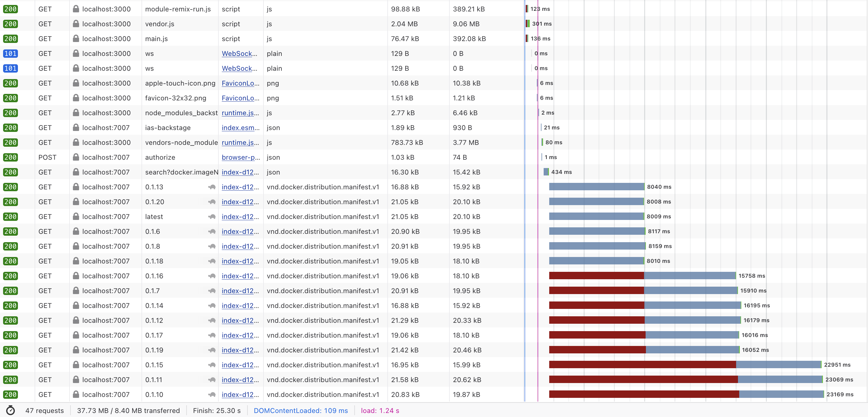Click the stopwatch icon in the bottom status bar
This screenshot has height=417, width=868.
click(10, 411)
